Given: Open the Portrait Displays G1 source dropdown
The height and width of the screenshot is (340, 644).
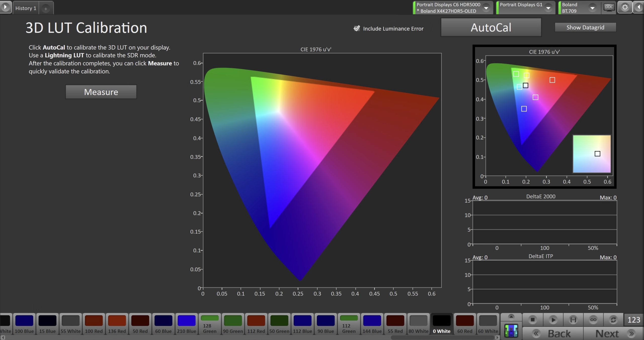Looking at the screenshot, I should 548,8.
